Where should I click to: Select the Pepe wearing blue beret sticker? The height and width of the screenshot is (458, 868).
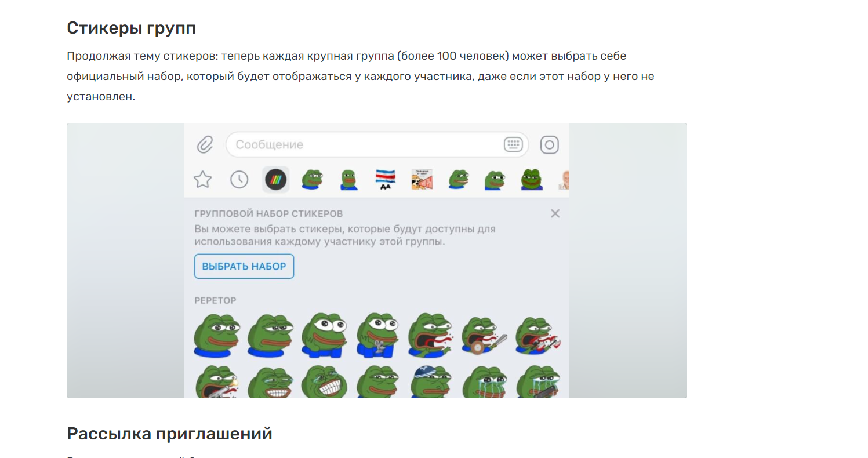[431, 382]
